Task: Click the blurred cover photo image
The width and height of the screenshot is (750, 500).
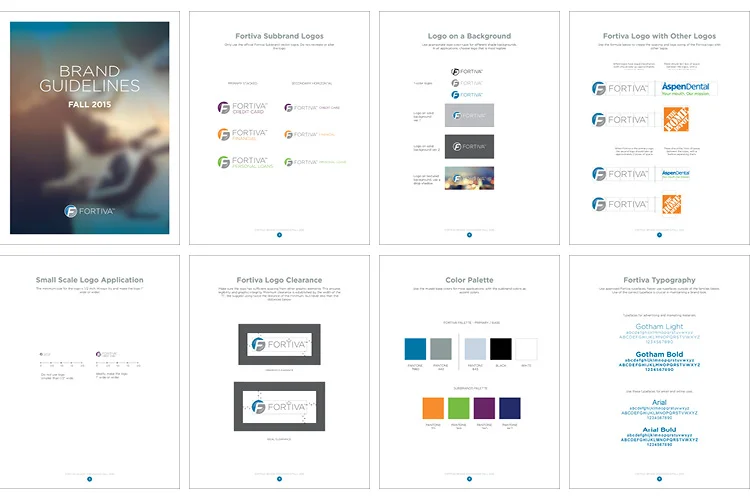Action: point(89,128)
